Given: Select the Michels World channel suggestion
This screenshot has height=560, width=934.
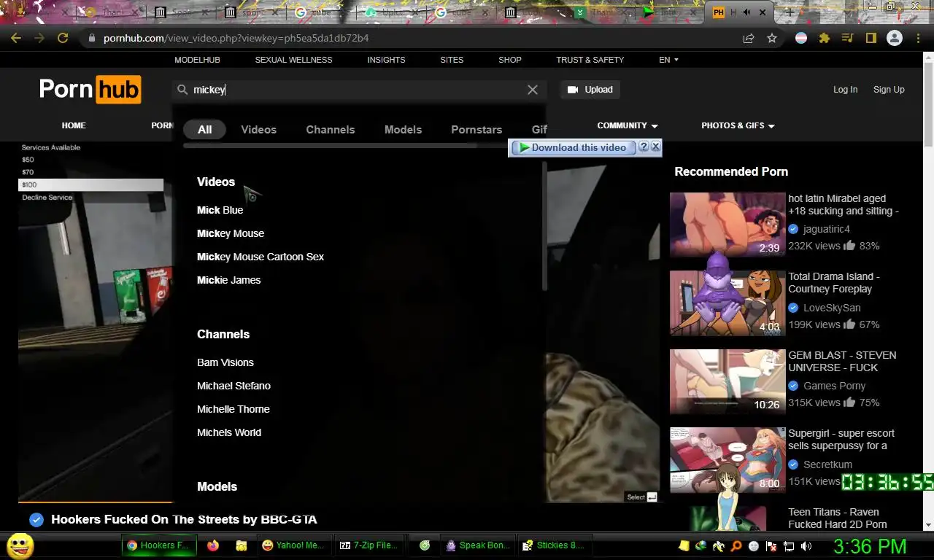Looking at the screenshot, I should tap(229, 432).
